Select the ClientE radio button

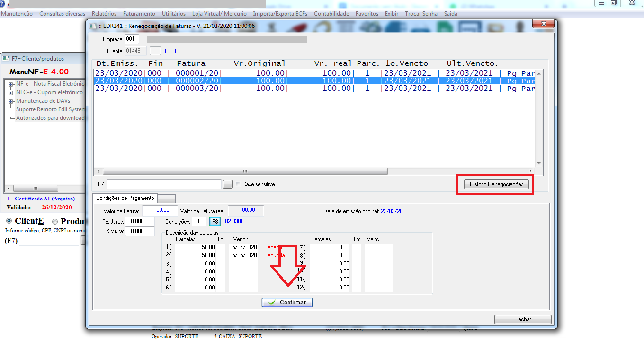tap(9, 221)
